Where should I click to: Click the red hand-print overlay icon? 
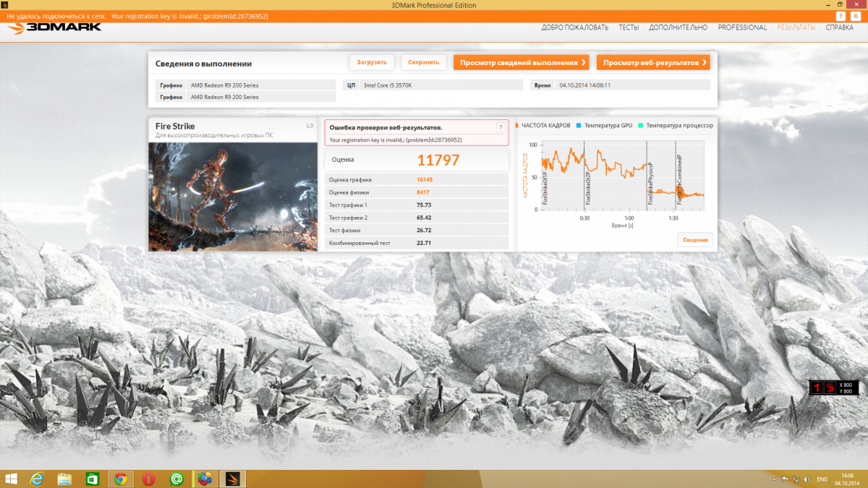(830, 388)
